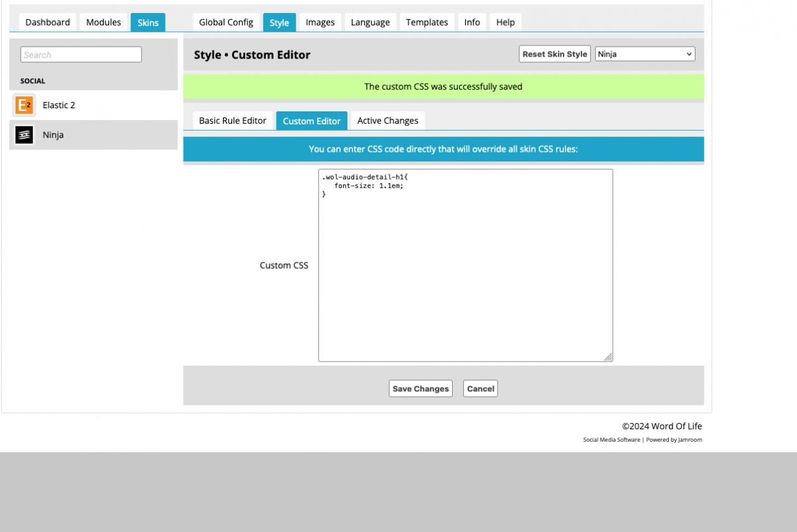Open the Help tab
797x532 pixels.
tap(505, 22)
